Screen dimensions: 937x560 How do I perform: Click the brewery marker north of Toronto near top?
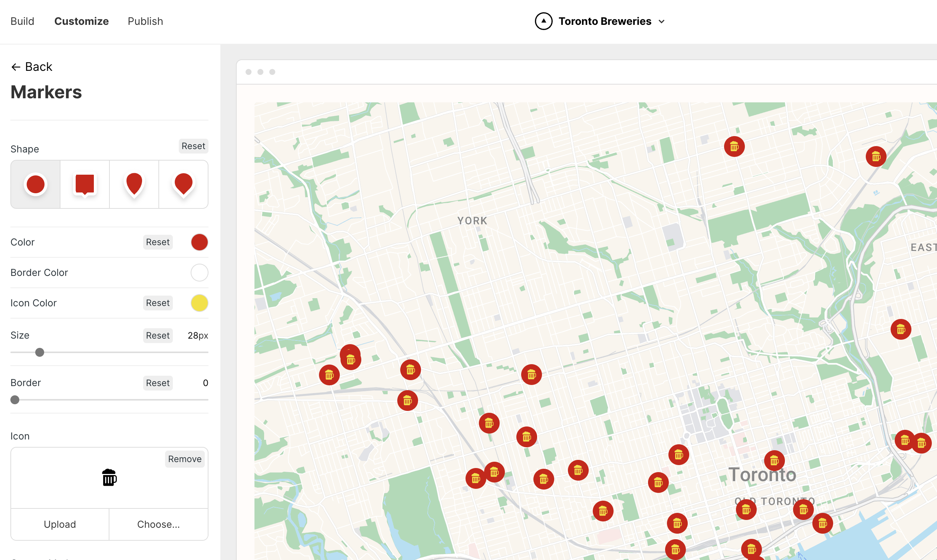[x=734, y=146]
